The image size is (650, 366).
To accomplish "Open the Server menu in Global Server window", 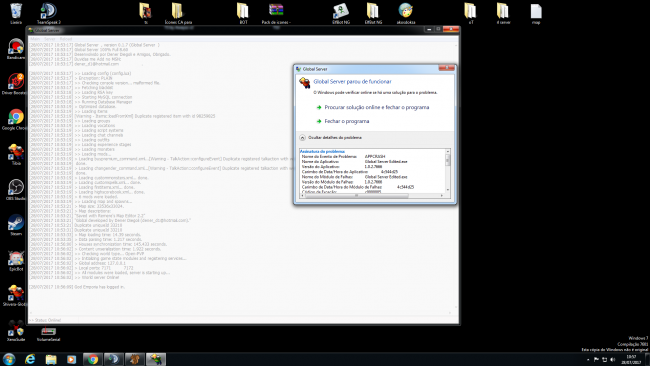I will (49, 39).
